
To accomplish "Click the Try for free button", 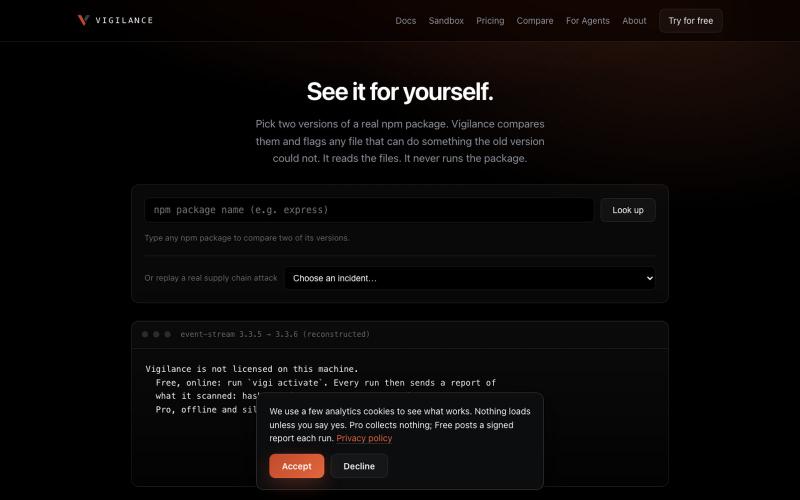I will tap(691, 21).
